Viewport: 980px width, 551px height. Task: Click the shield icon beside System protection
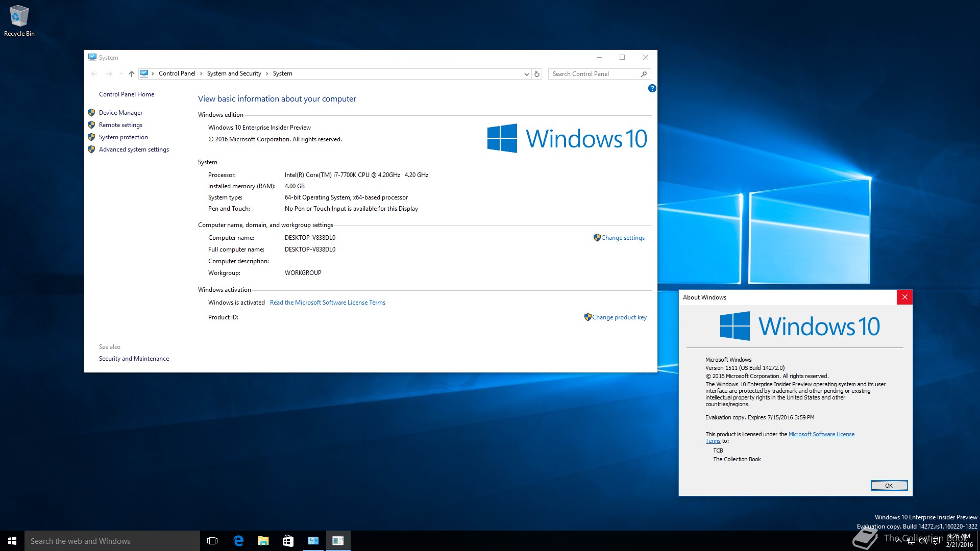[x=91, y=137]
